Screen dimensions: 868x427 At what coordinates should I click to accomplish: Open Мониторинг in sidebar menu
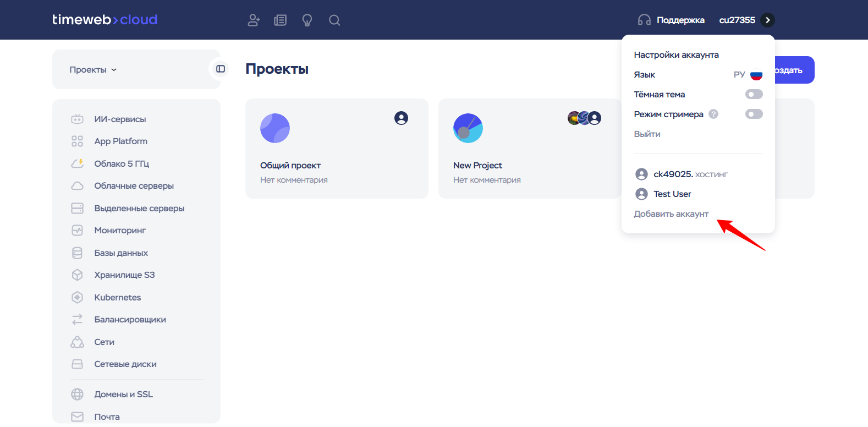click(120, 231)
